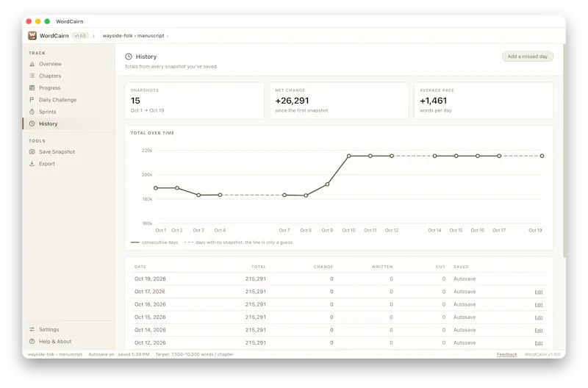
Task: Click the v1.0.0 version badge
Action: coord(80,36)
